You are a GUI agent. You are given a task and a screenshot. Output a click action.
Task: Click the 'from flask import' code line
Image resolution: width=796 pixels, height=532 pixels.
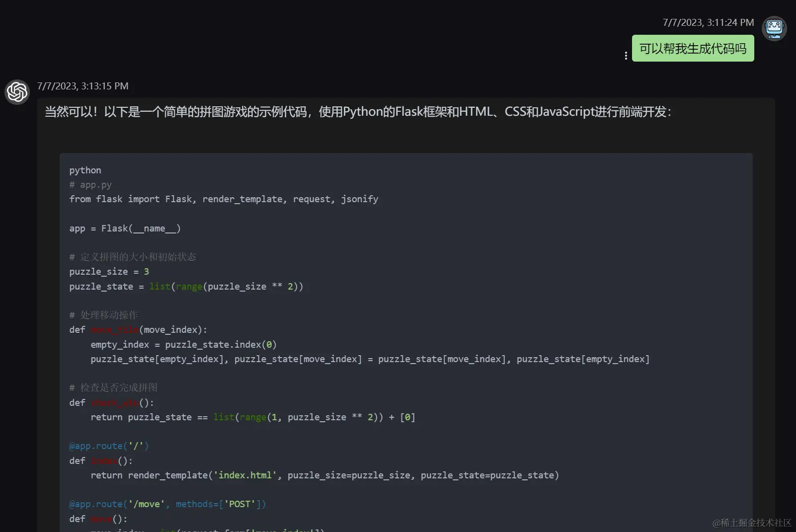pyautogui.click(x=224, y=199)
